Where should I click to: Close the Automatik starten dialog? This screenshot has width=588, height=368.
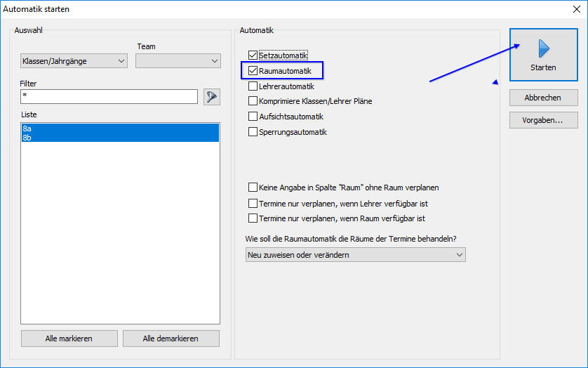(577, 9)
